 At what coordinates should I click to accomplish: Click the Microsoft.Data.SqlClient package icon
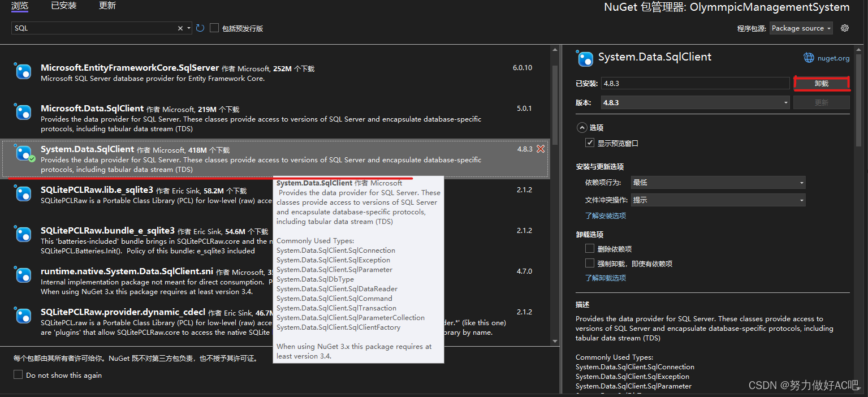tap(23, 111)
